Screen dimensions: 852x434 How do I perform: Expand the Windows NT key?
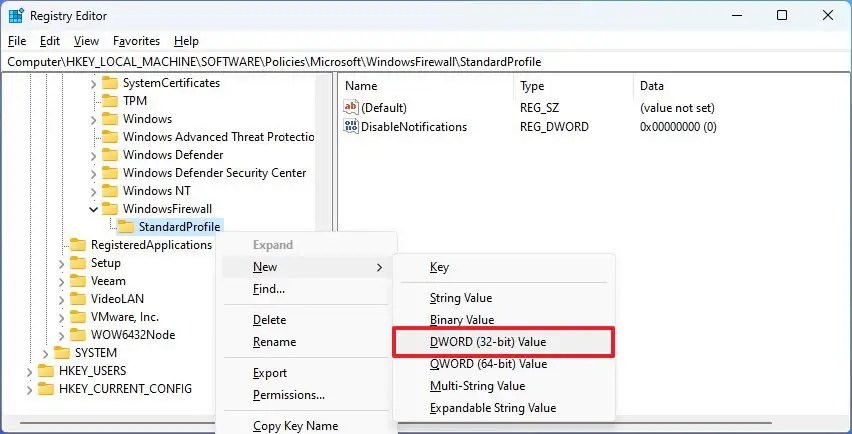(93, 192)
